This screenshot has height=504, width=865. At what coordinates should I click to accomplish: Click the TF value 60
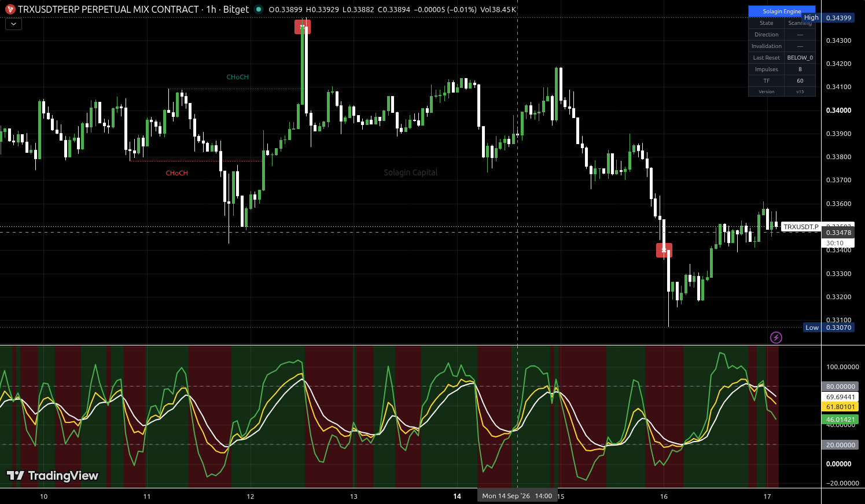tap(800, 81)
